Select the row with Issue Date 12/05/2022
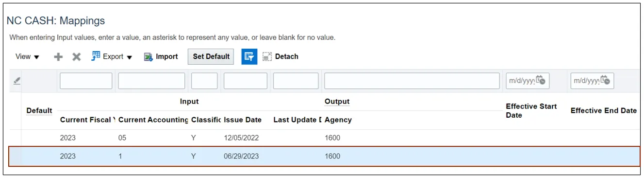Screen dimensions: 644x178 pyautogui.click(x=324, y=138)
